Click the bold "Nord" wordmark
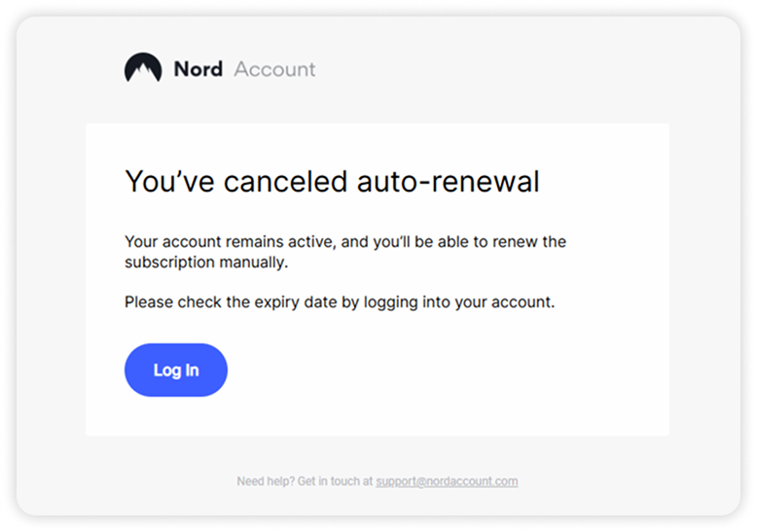This screenshot has height=532, width=757. [198, 69]
